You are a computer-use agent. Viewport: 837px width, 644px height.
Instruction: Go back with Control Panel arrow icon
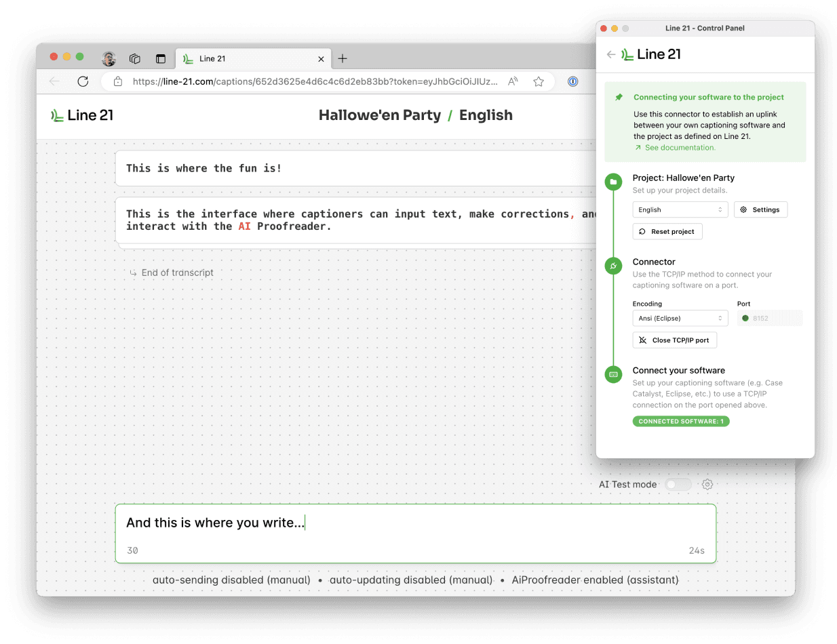pyautogui.click(x=611, y=54)
